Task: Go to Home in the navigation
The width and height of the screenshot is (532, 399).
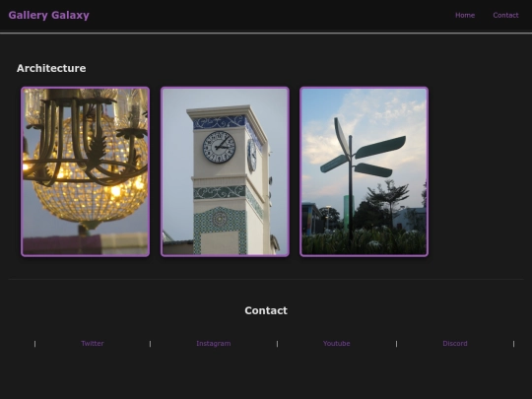Action: (465, 15)
